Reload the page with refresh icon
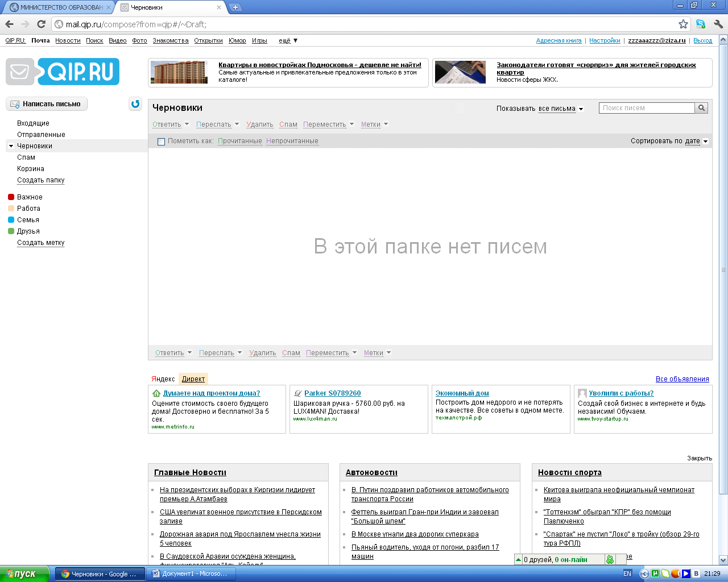The image size is (728, 582). [x=41, y=24]
